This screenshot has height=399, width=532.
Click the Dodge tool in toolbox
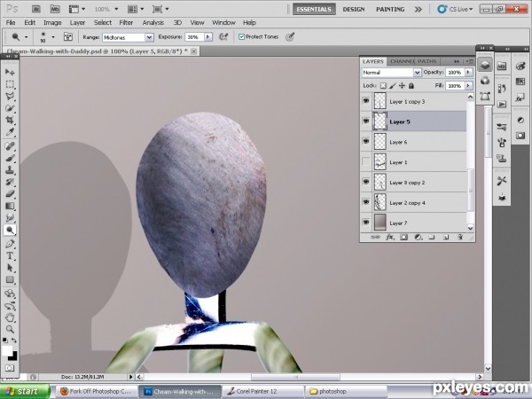[10, 230]
